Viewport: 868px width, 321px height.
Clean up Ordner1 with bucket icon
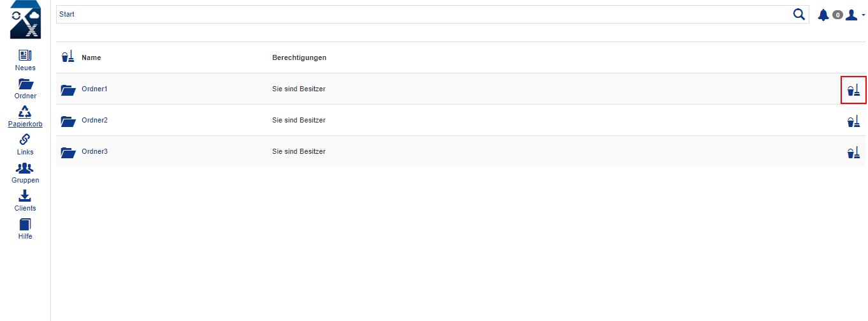pos(853,89)
